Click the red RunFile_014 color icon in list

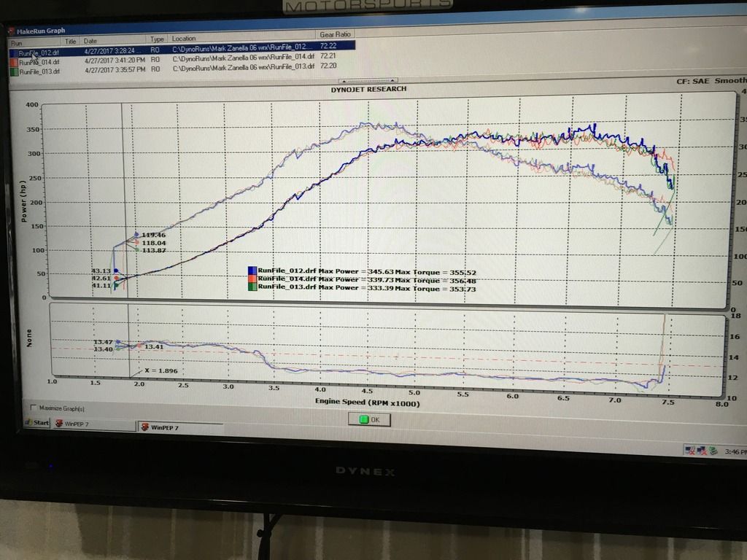coord(15,63)
